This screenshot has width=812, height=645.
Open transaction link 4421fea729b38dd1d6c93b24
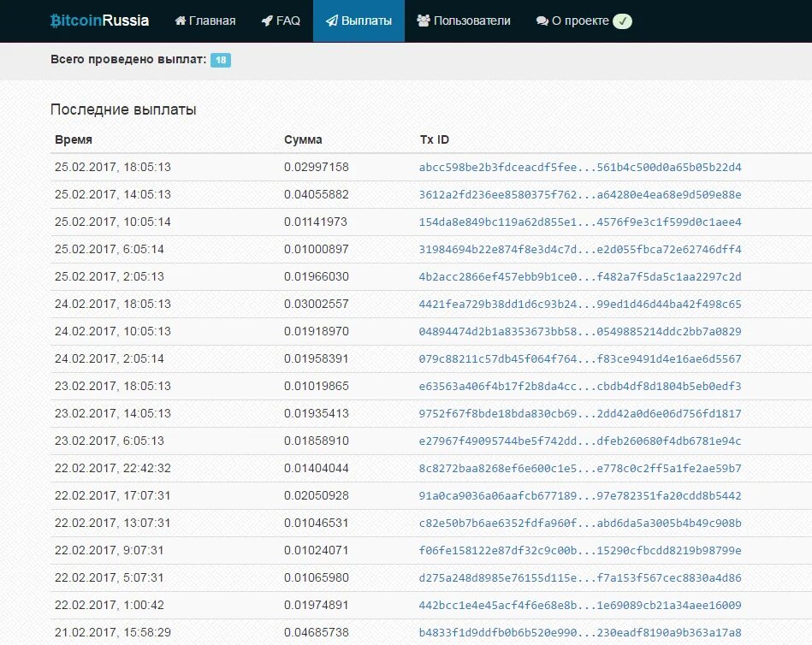tap(580, 305)
